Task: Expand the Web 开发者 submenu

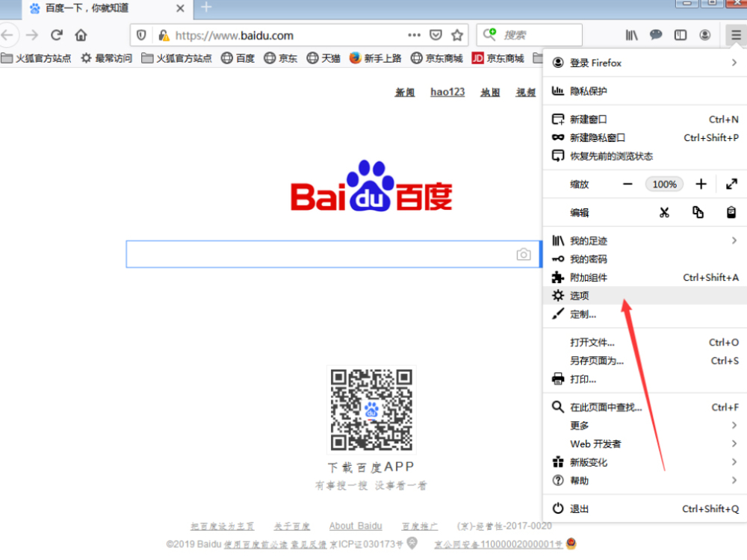Action: coord(645,444)
